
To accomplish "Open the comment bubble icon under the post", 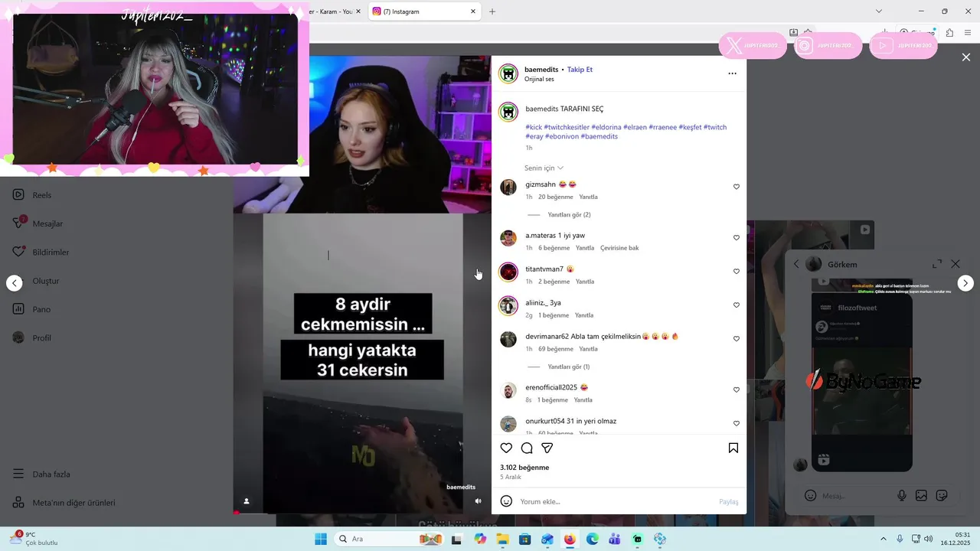I will (527, 448).
